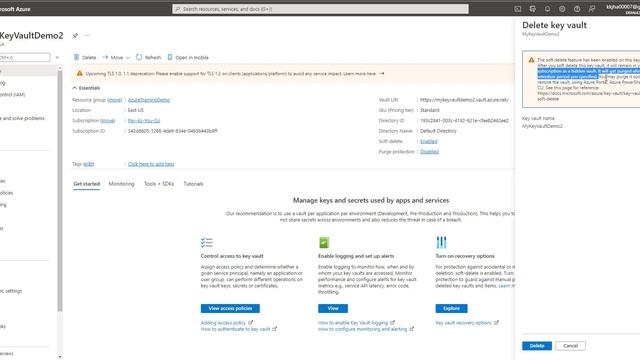Viewport: 640px width, 360px height.
Task: Open the Tutorials tab
Action: coord(193,184)
